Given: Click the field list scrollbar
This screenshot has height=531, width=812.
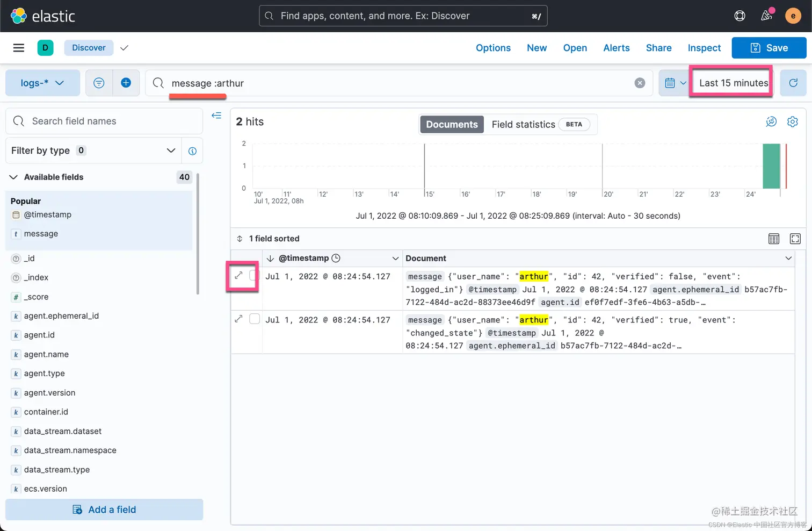Looking at the screenshot, I should click(x=198, y=234).
